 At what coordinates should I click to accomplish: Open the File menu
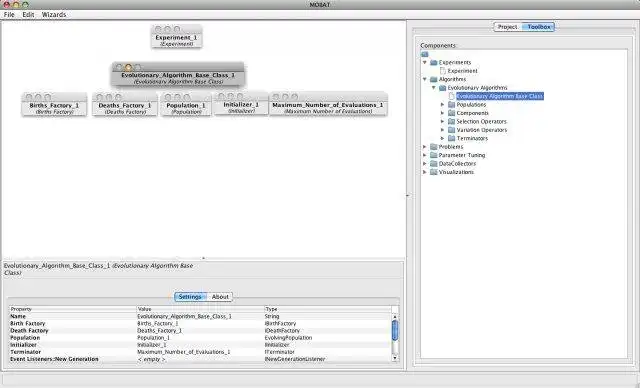pyautogui.click(x=9, y=14)
